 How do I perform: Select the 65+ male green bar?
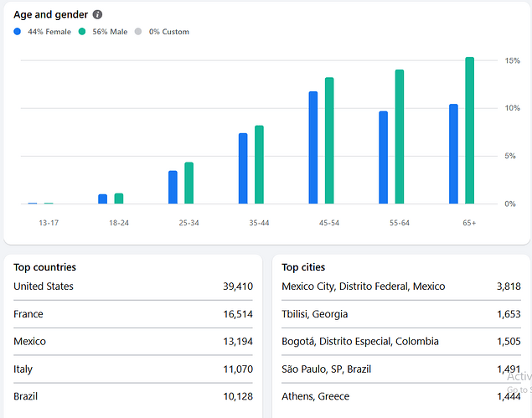click(x=469, y=131)
